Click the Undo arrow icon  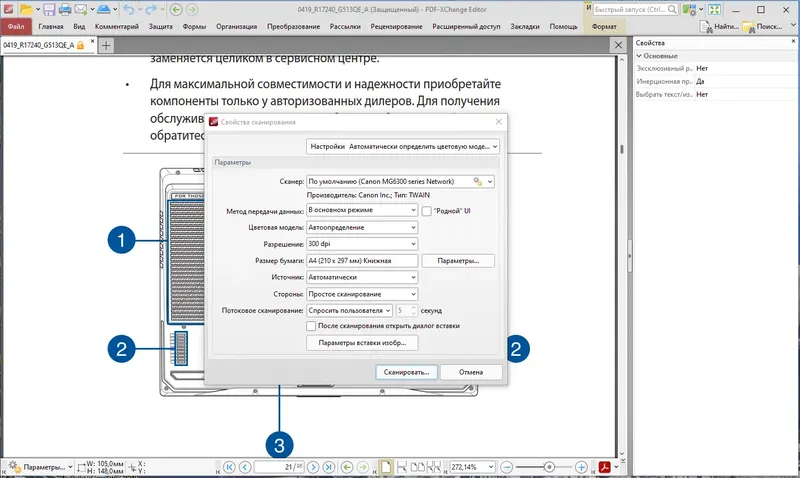click(x=129, y=9)
